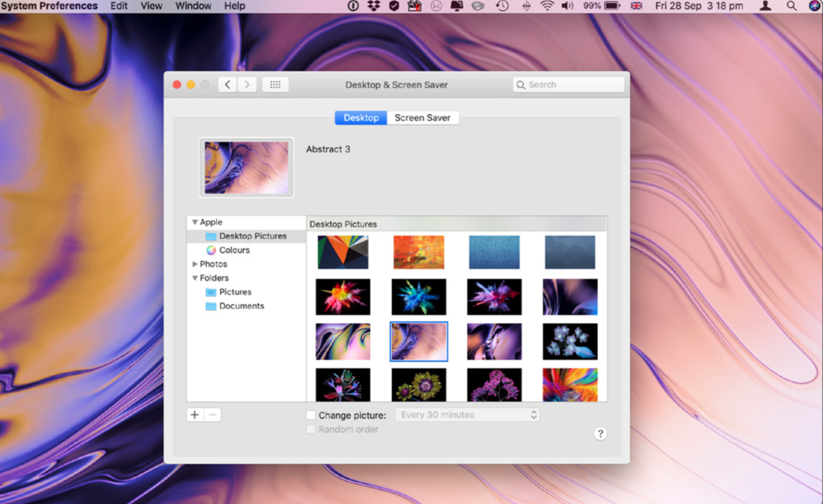
Task: Click the Desktop Pictures folder icon
Action: tap(211, 236)
